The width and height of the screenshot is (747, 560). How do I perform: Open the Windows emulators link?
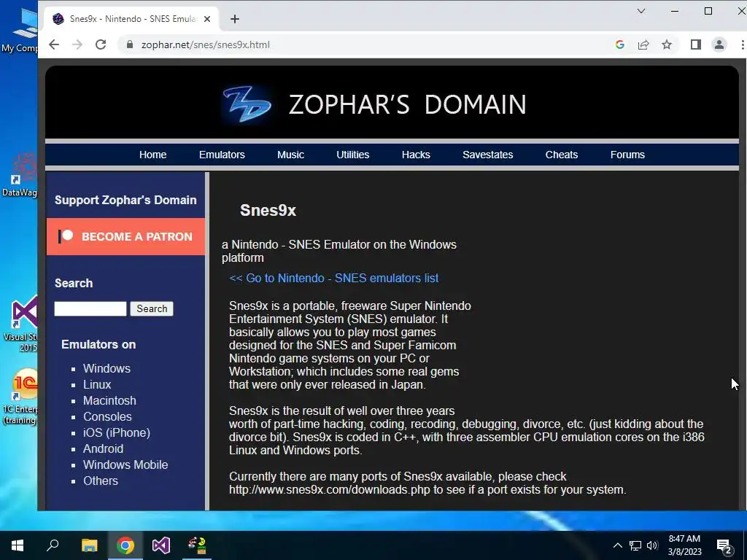(x=107, y=368)
